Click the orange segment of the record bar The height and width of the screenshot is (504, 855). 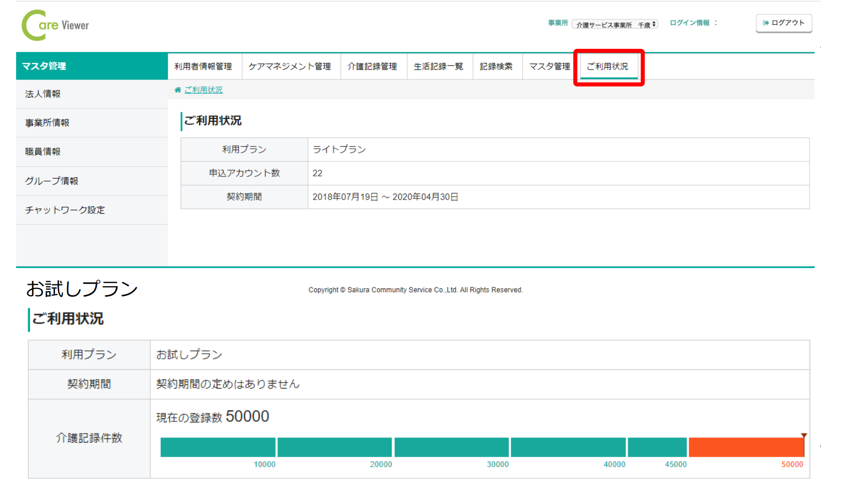746,448
